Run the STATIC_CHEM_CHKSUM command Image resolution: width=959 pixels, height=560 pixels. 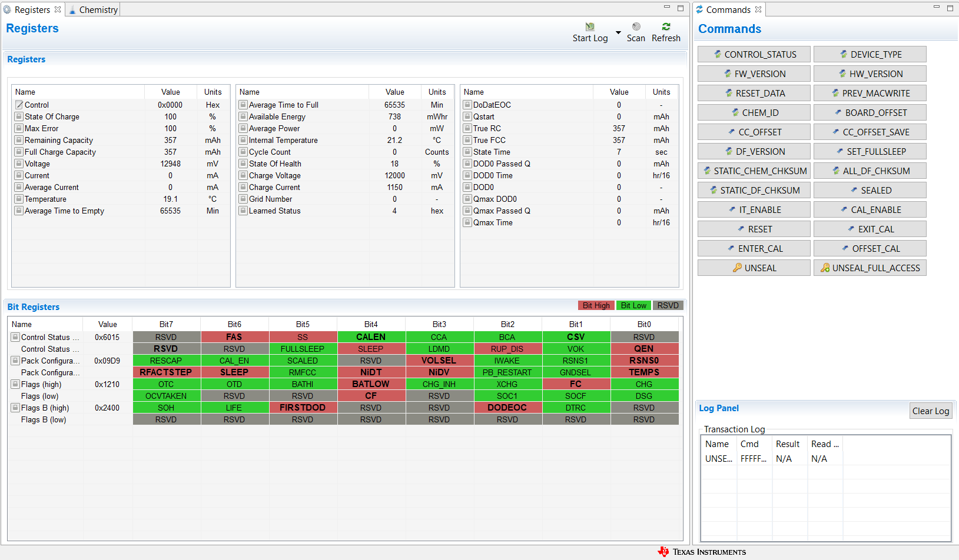tap(754, 171)
